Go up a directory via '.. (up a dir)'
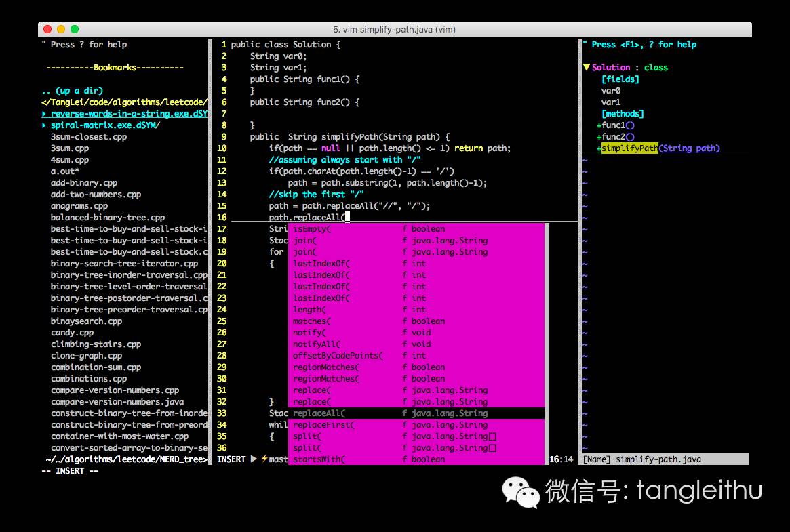This screenshot has height=532, width=790. pos(72,91)
